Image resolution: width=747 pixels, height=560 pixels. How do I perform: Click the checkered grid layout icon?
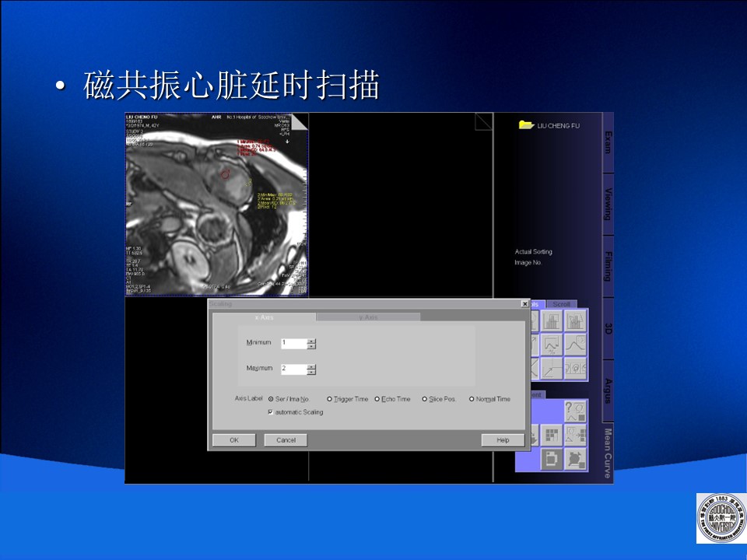[551, 436]
